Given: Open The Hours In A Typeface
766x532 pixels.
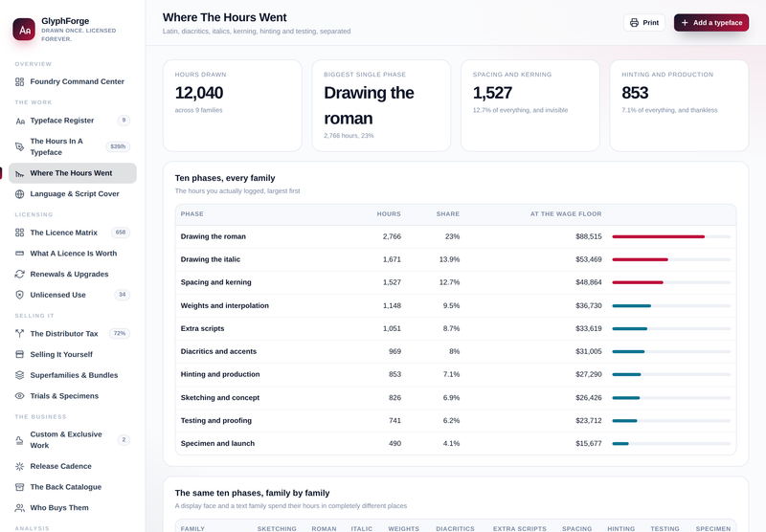Looking at the screenshot, I should tap(73, 146).
